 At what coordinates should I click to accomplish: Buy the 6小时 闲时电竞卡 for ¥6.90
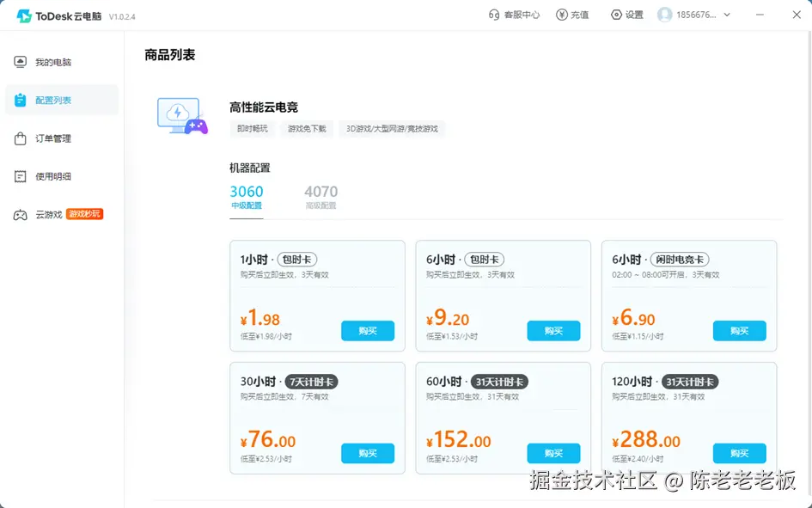[x=739, y=330]
